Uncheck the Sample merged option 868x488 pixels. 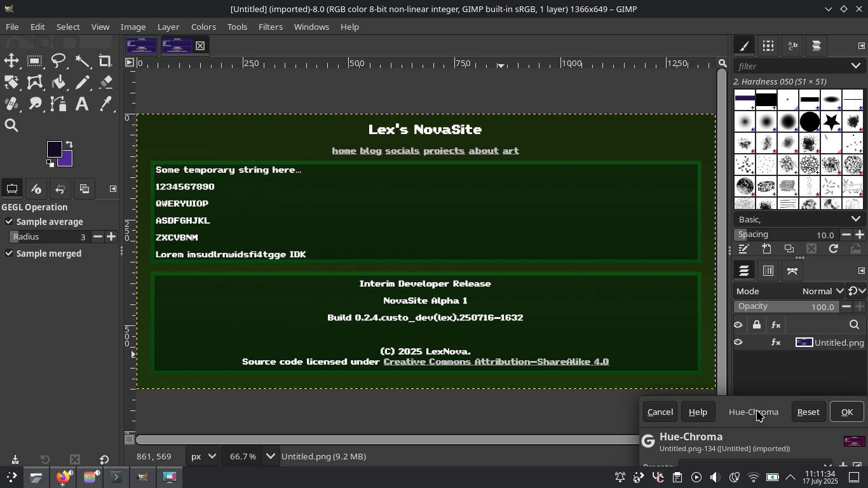[9, 254]
